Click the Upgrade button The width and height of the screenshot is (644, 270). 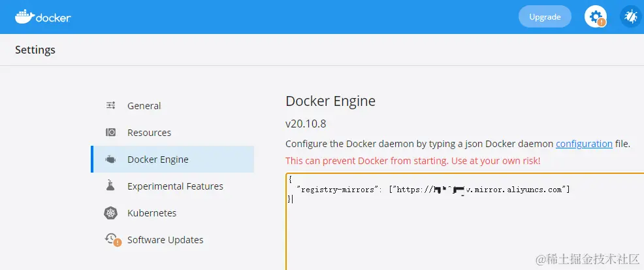[x=545, y=17]
